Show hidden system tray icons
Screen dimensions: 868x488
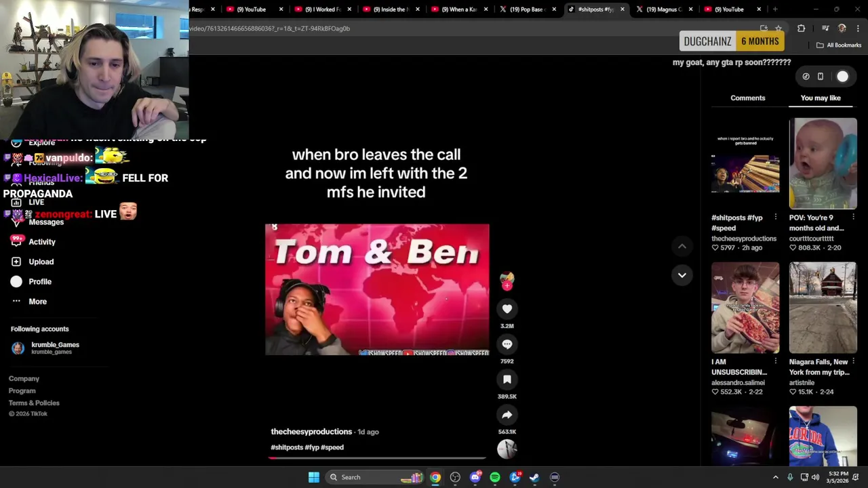tap(776, 477)
